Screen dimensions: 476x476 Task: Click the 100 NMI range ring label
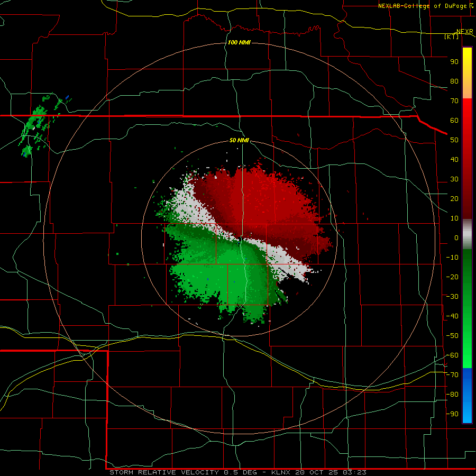tap(239, 42)
